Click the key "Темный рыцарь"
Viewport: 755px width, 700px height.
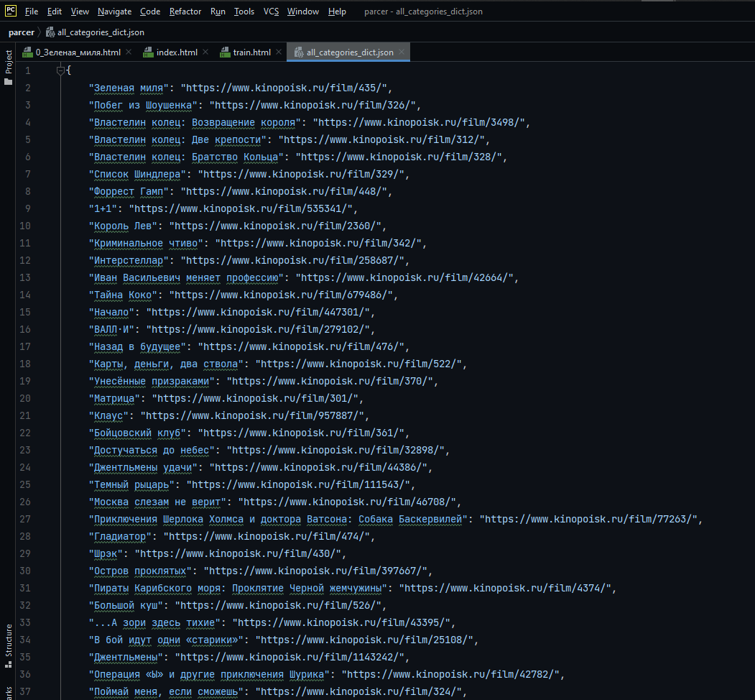tap(131, 484)
